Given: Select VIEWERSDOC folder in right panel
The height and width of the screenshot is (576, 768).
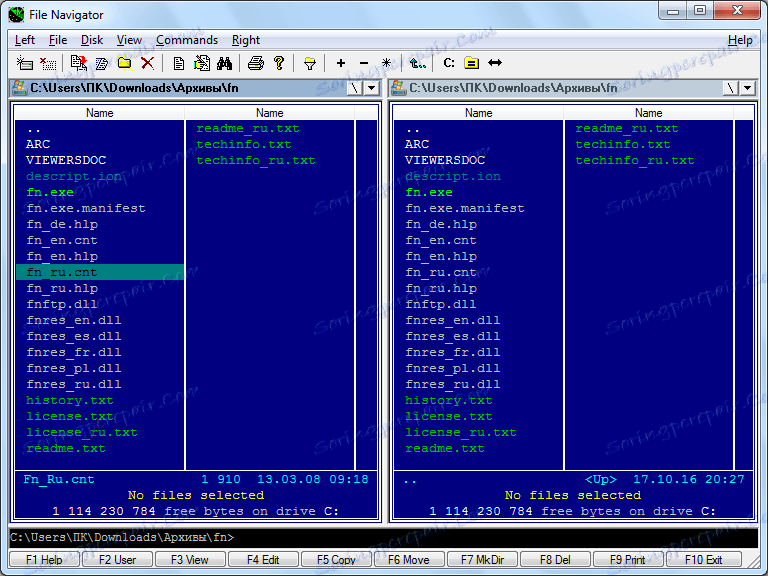Looking at the screenshot, I should click(445, 160).
